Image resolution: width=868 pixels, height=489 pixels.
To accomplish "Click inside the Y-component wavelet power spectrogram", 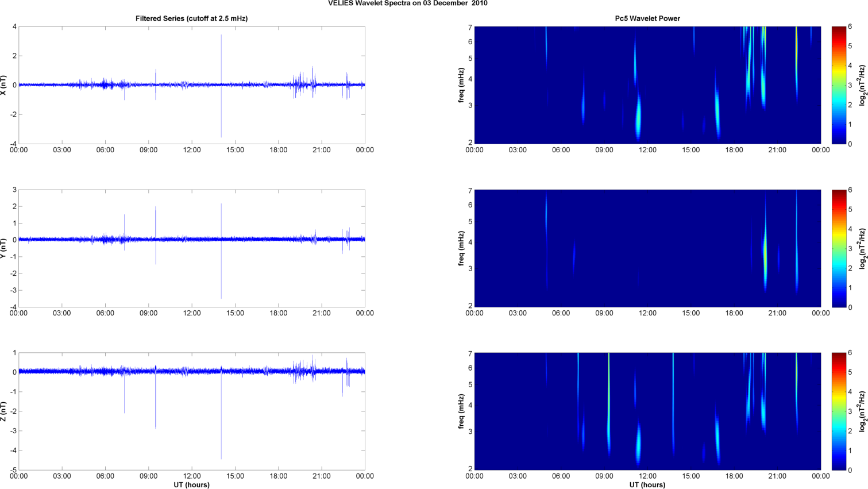I will 647,248.
